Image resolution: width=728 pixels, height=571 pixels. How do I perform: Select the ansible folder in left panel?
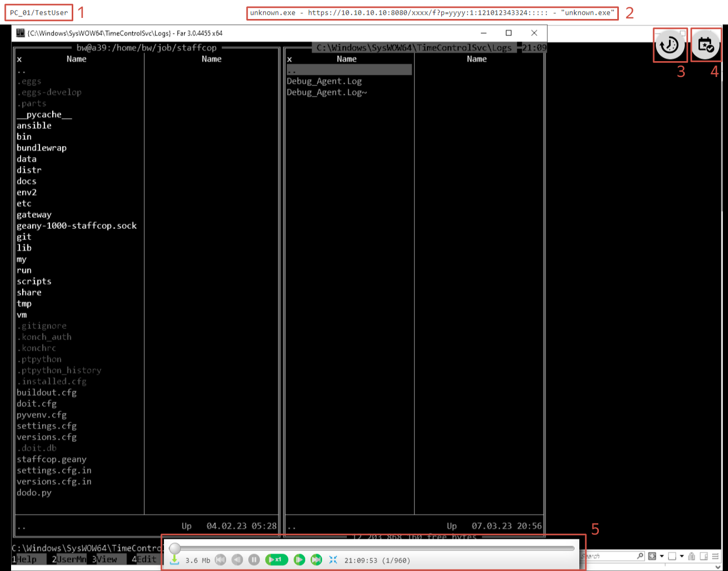click(x=34, y=125)
